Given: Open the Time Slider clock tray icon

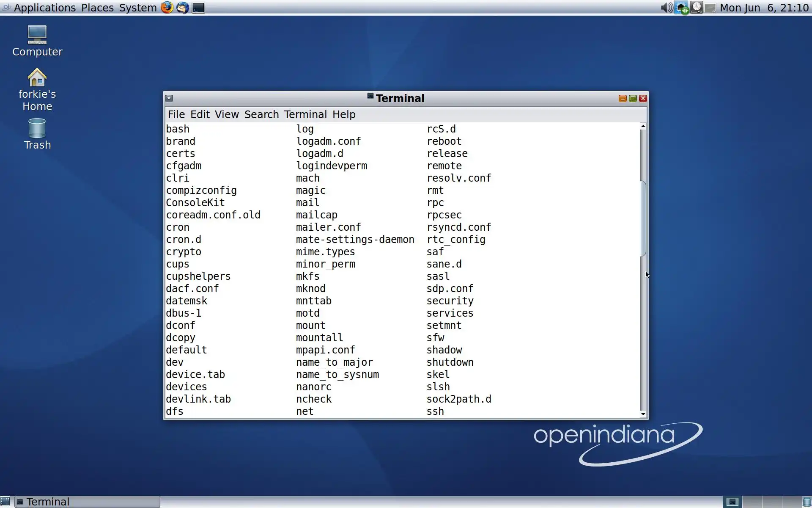Looking at the screenshot, I should (697, 8).
